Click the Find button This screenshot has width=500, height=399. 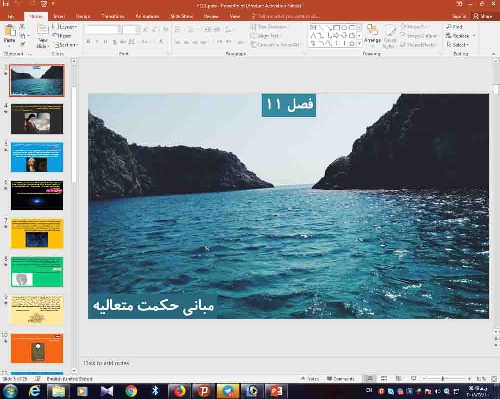tap(454, 27)
